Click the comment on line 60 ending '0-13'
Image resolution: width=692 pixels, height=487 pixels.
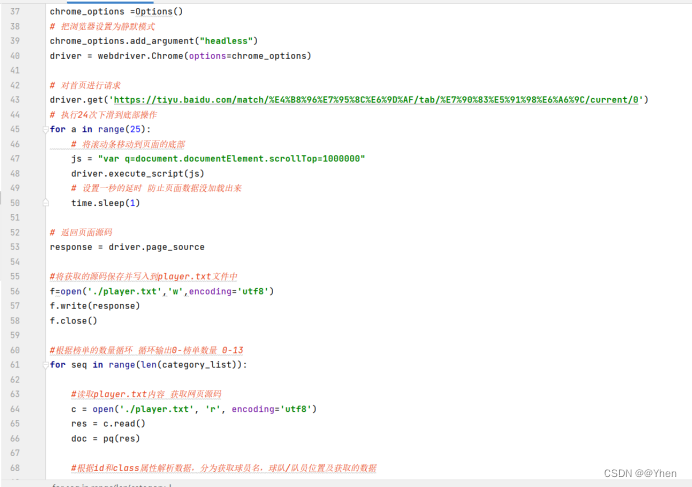click(147, 350)
